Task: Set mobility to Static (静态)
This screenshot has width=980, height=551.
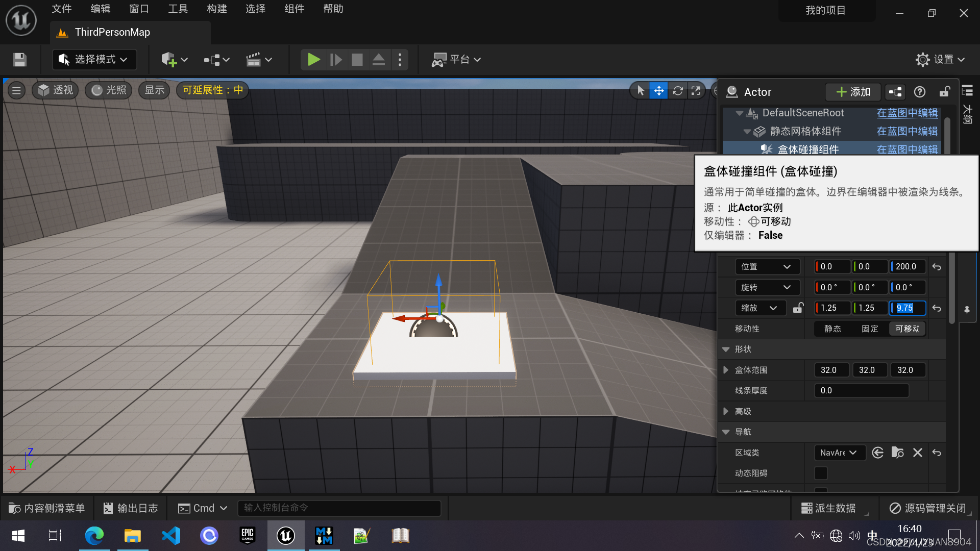Action: point(832,329)
